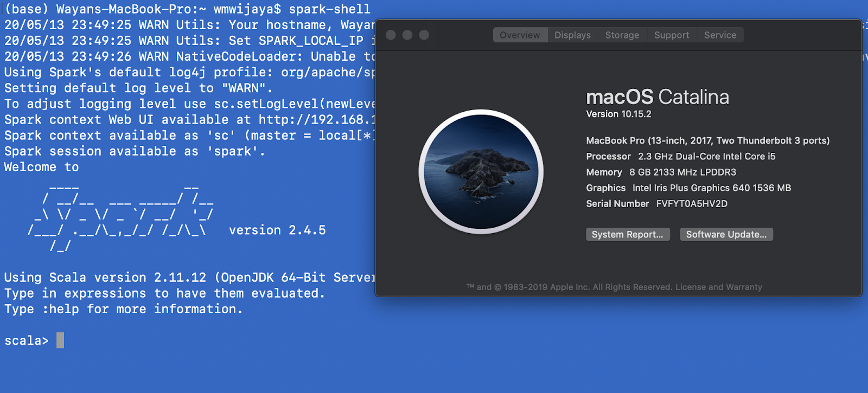Click the Apple copyright License and Warranty text
The width and height of the screenshot is (868, 393).
(x=614, y=287)
